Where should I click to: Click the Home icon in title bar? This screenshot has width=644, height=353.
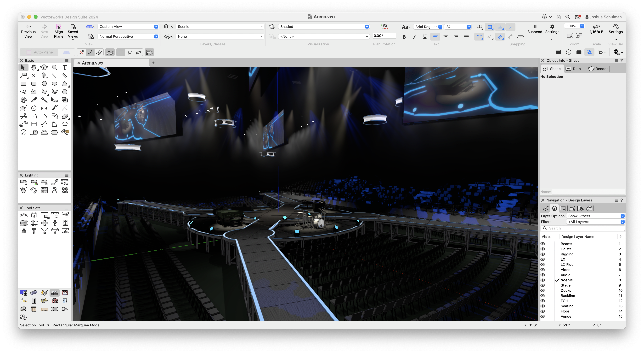558,17
